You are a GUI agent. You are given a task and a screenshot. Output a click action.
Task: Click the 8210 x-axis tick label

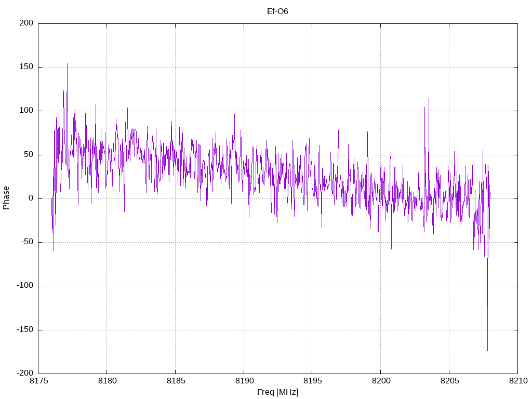518,381
